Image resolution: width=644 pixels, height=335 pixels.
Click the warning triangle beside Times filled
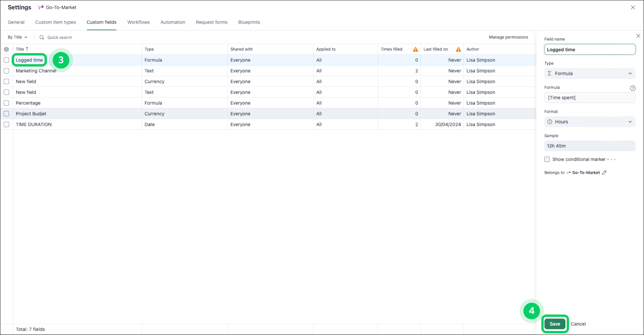(415, 49)
